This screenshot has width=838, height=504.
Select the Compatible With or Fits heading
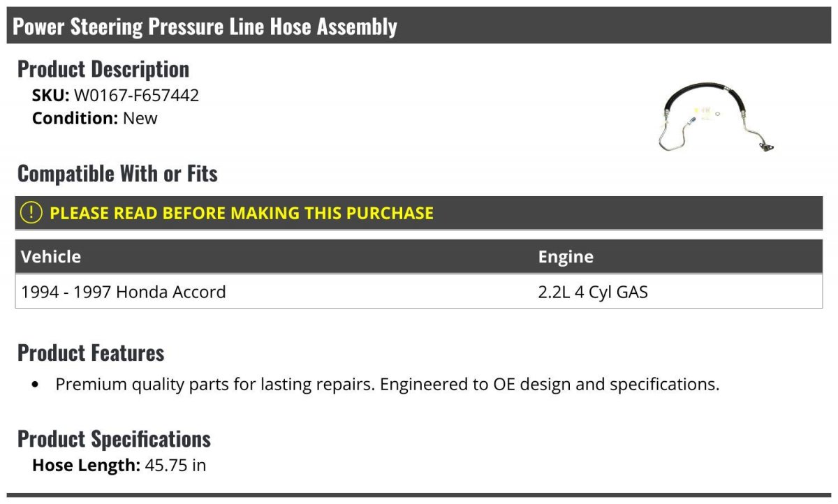(x=117, y=174)
